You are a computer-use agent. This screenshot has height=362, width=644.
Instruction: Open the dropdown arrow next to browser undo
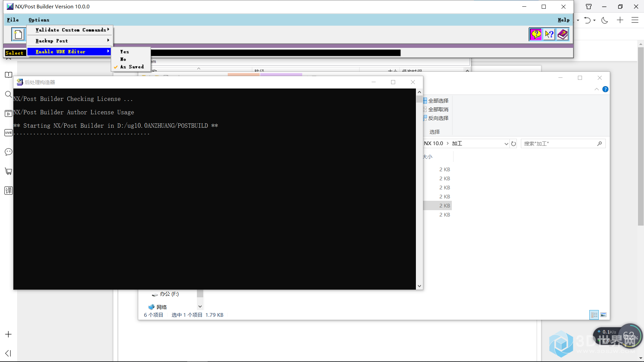pyautogui.click(x=594, y=20)
